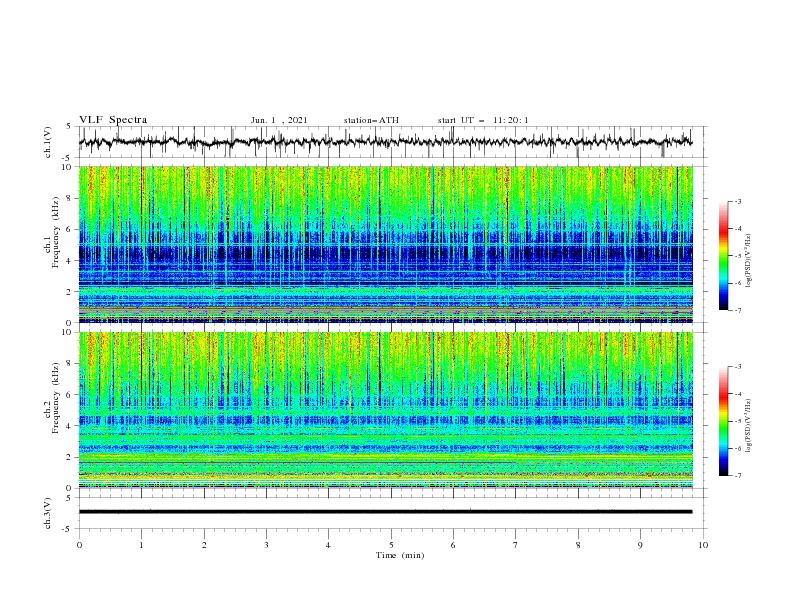Click the "9" tick on the time axis
The height and width of the screenshot is (612, 792).
[640, 545]
